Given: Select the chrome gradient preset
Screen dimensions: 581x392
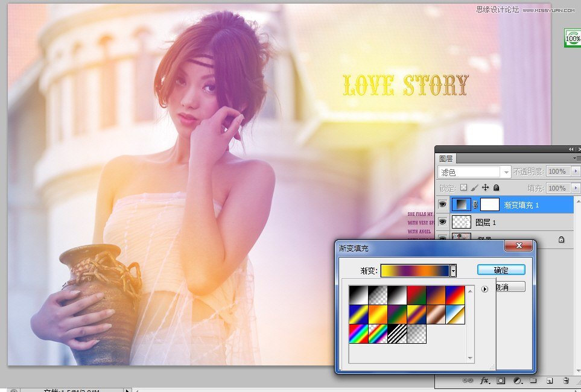Looking at the screenshot, I should [x=455, y=315].
